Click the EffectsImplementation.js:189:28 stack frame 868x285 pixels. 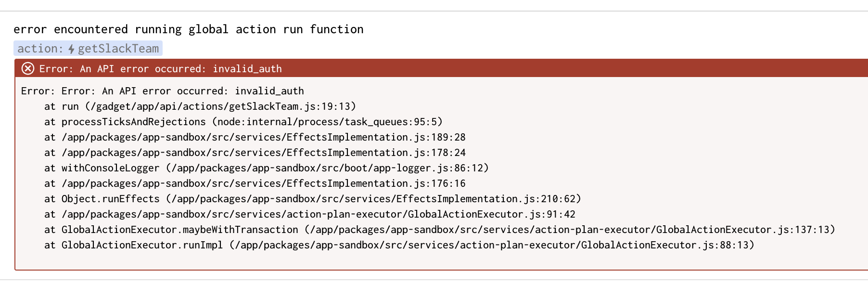coord(263,137)
